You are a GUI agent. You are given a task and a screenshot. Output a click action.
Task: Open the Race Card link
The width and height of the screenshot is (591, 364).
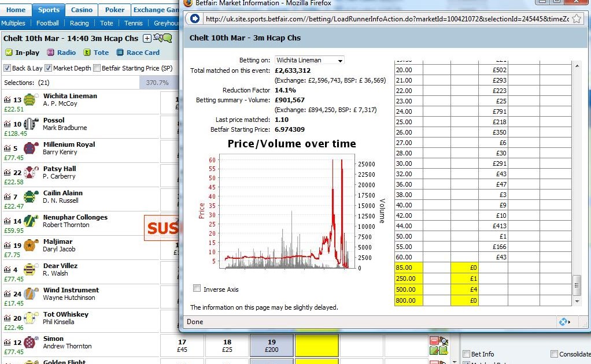pos(143,53)
